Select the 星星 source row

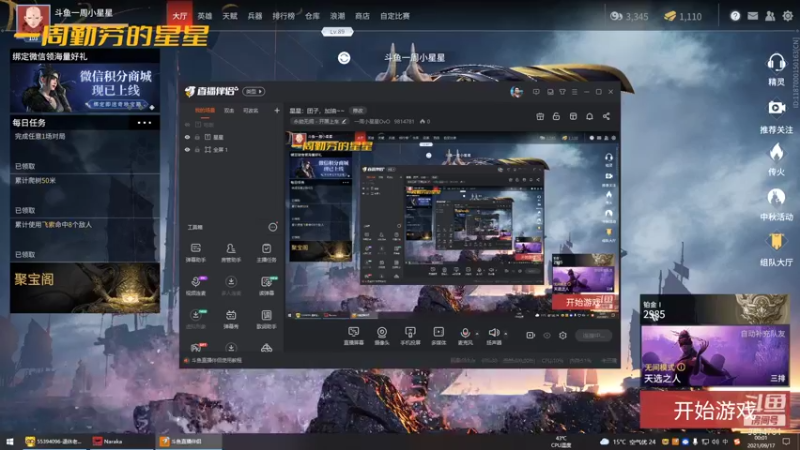click(231, 137)
